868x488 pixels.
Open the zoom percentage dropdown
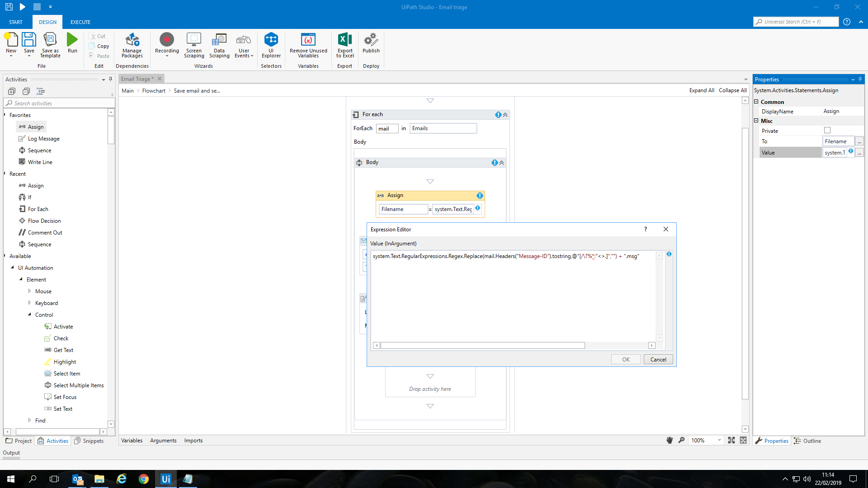(720, 440)
